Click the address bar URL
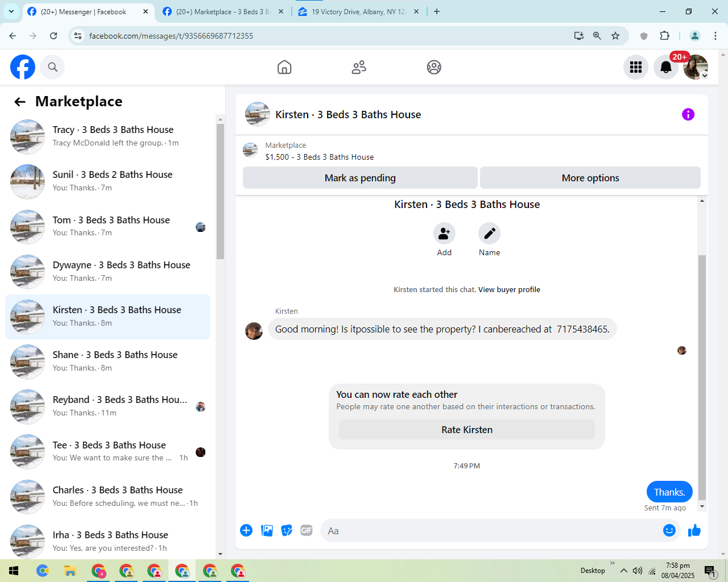 point(171,36)
